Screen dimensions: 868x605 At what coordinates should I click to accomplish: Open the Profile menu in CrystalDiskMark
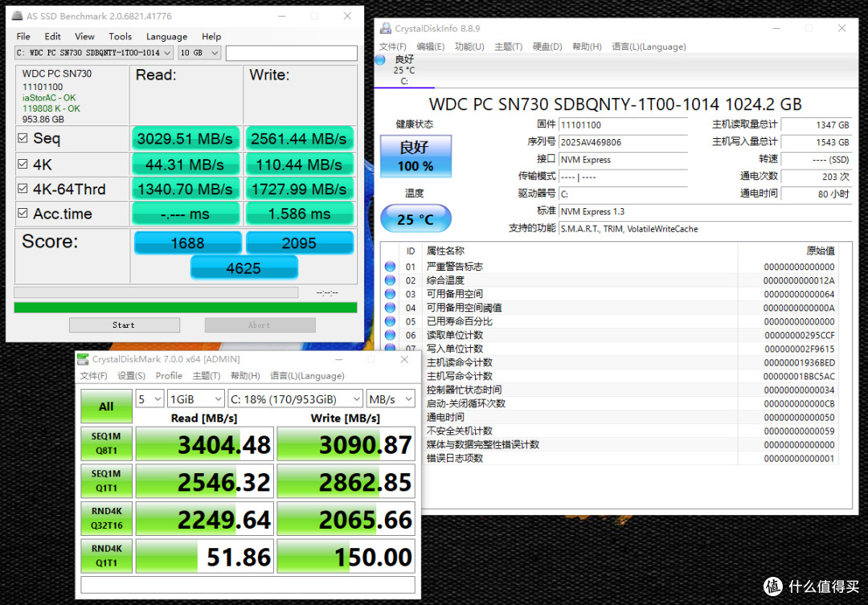pos(169,376)
